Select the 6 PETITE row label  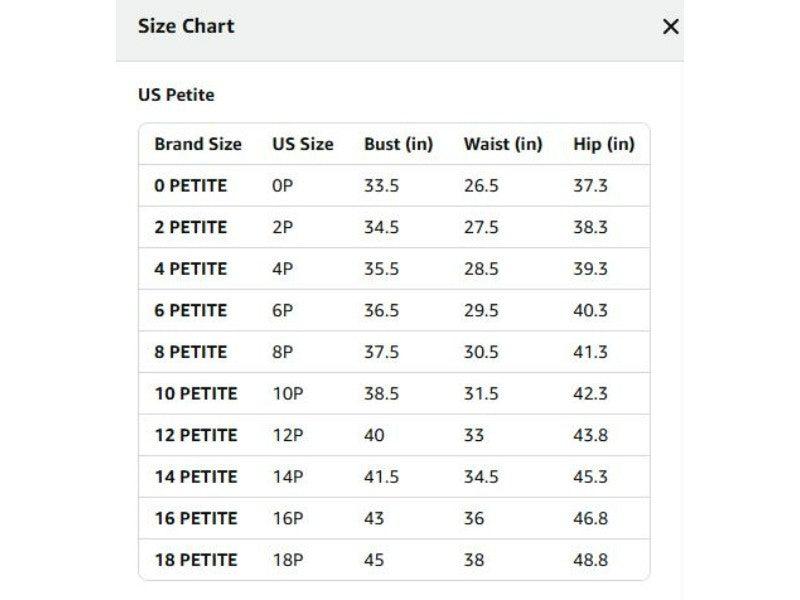click(191, 310)
